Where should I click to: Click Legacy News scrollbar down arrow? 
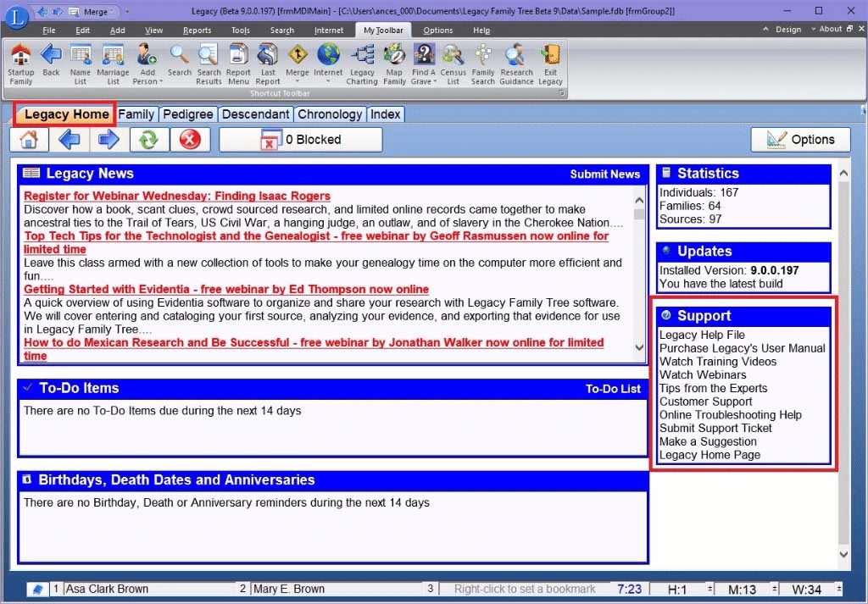(x=639, y=348)
